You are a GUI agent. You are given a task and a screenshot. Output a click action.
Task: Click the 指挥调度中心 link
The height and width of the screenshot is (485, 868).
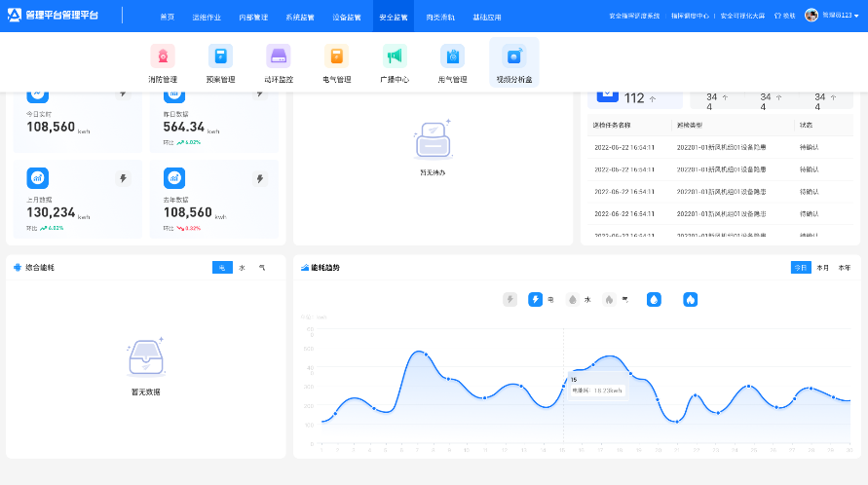(690, 17)
